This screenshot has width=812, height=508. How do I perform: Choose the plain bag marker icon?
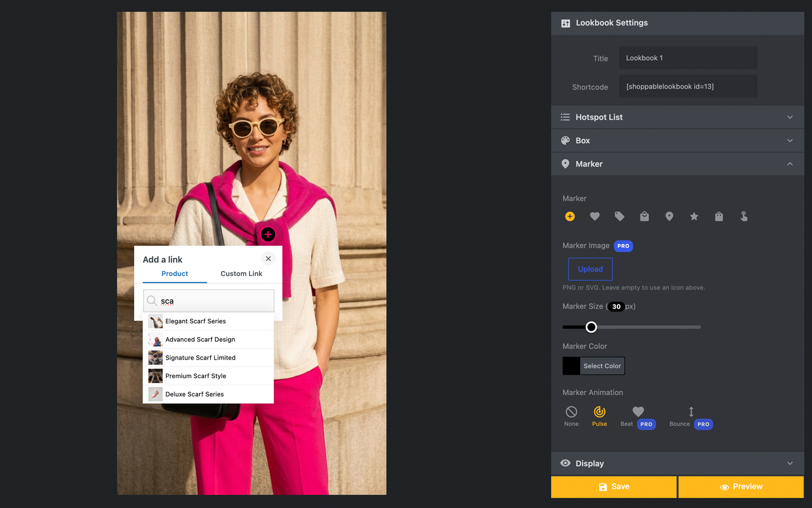718,216
